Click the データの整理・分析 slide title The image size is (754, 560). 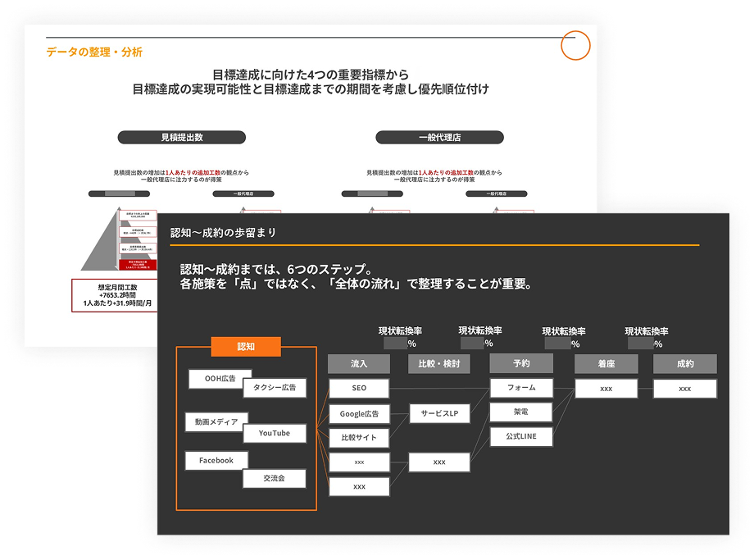(x=94, y=52)
